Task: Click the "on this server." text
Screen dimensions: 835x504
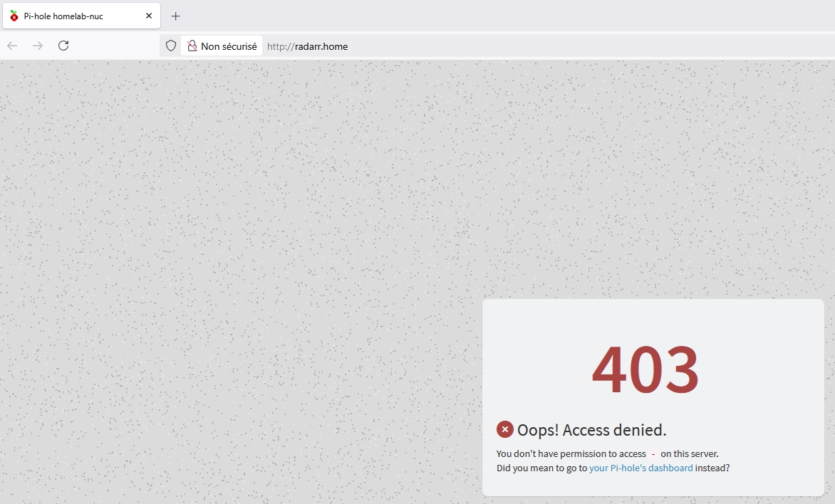Action: (690, 454)
